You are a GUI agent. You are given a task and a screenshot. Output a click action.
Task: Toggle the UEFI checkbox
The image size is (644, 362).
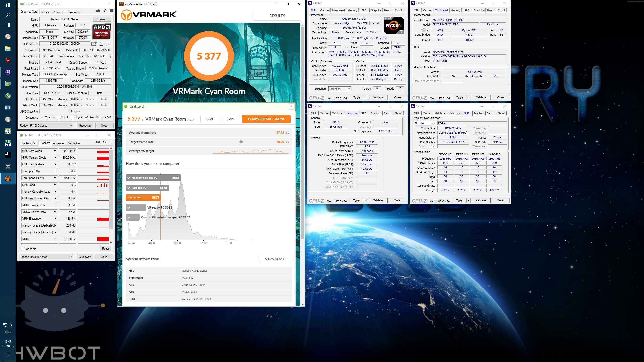pyautogui.click(x=101, y=44)
